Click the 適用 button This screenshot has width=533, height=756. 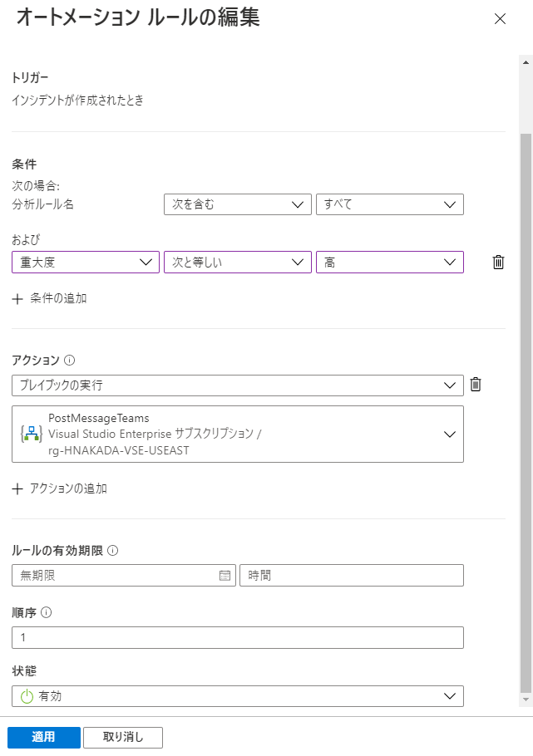pos(44,737)
